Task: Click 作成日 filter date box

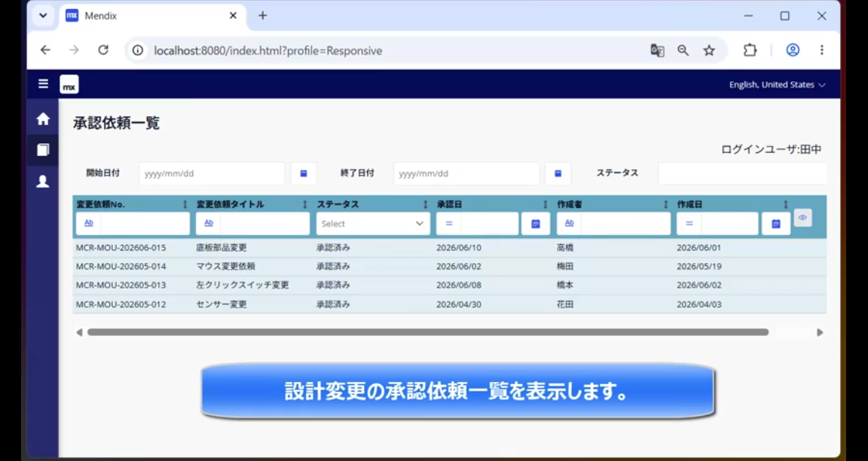Action: click(729, 224)
